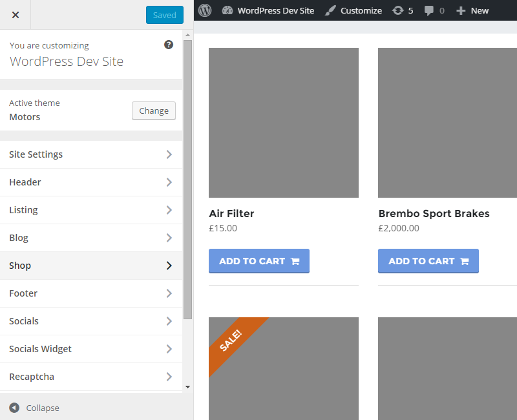
Task: Open the product image with SALE ribbon
Action: click(x=284, y=368)
